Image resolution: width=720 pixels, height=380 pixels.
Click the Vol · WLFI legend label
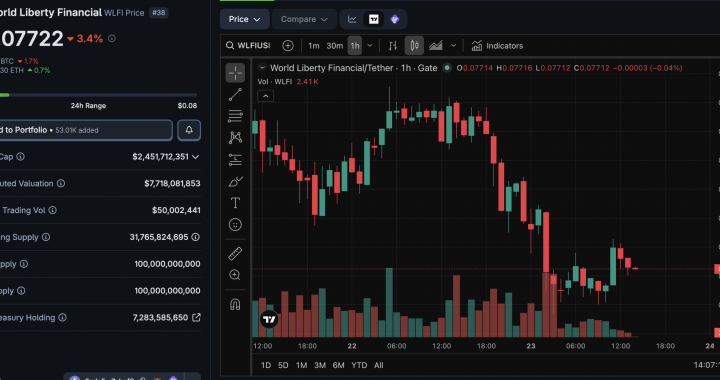click(x=275, y=82)
